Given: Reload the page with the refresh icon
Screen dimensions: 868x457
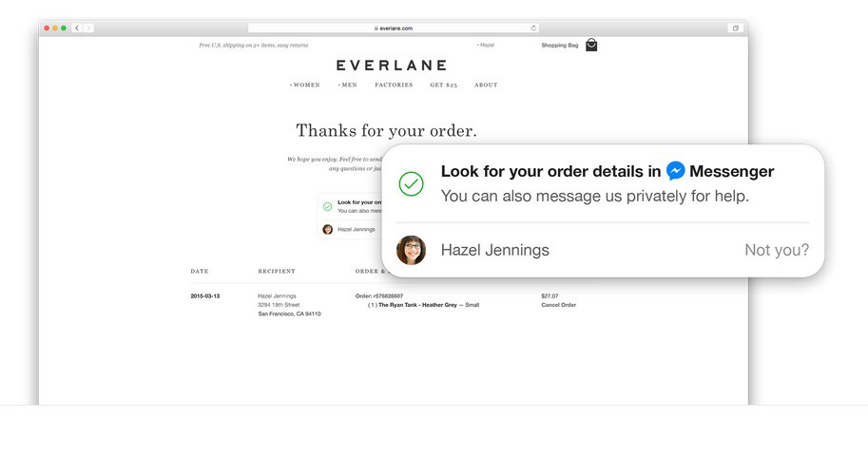Looking at the screenshot, I should pyautogui.click(x=533, y=29).
